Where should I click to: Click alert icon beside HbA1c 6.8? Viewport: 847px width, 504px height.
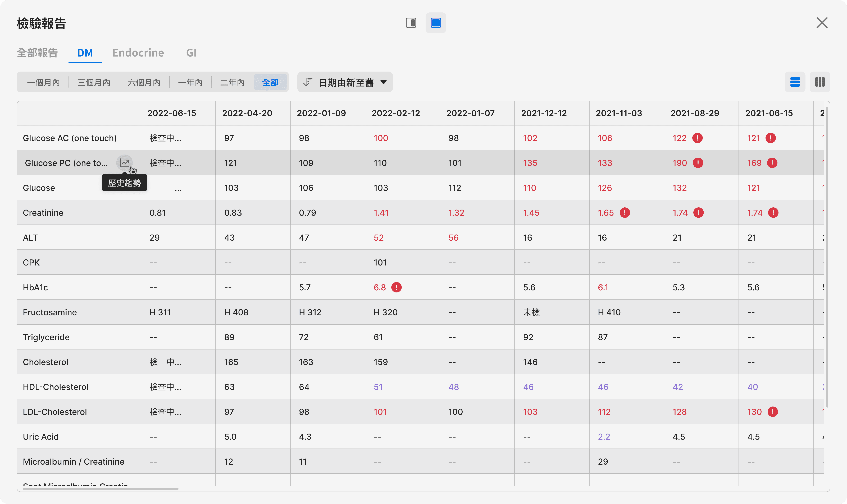coord(396,287)
